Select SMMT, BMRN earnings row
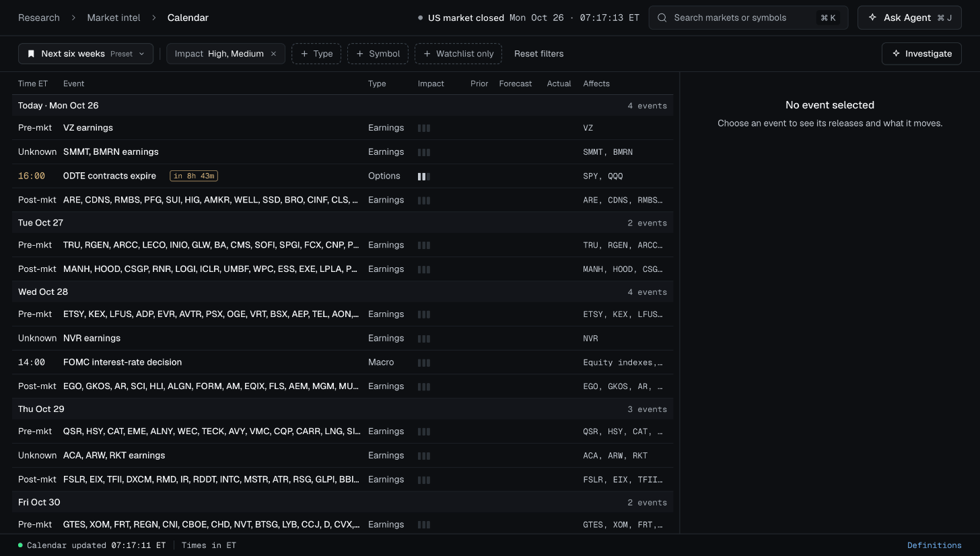This screenshot has width=980, height=556. tap(343, 152)
